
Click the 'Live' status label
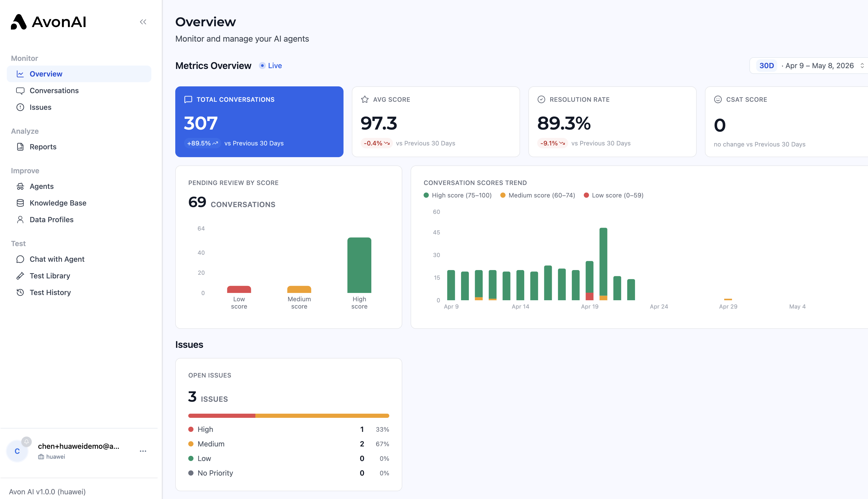275,66
